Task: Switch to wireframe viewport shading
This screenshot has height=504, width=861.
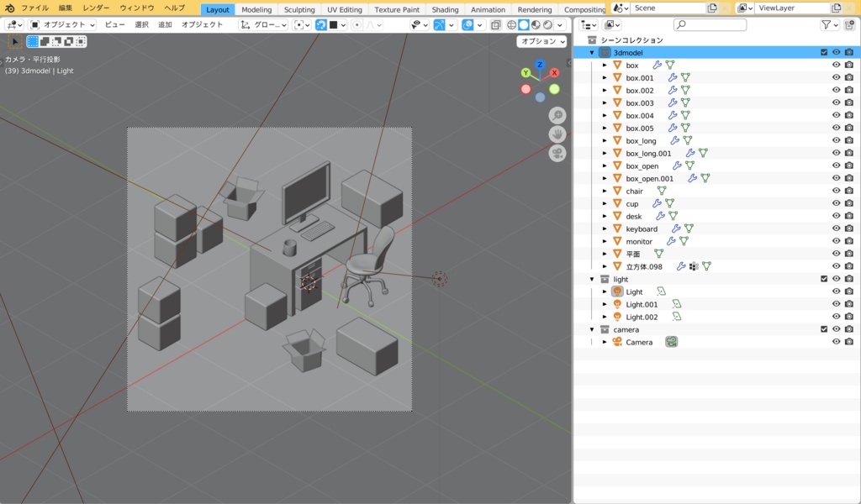Action: [512, 24]
